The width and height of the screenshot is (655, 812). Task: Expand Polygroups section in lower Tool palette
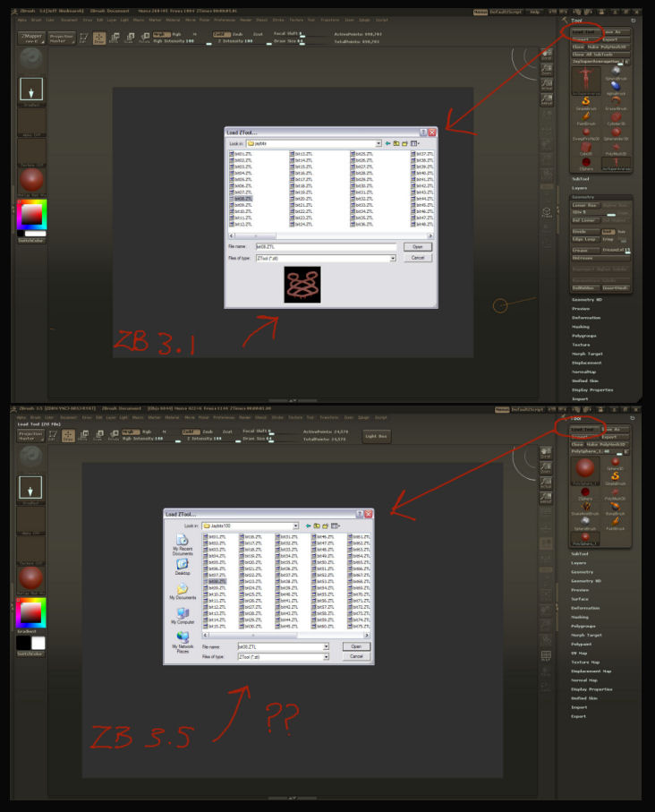(x=583, y=626)
